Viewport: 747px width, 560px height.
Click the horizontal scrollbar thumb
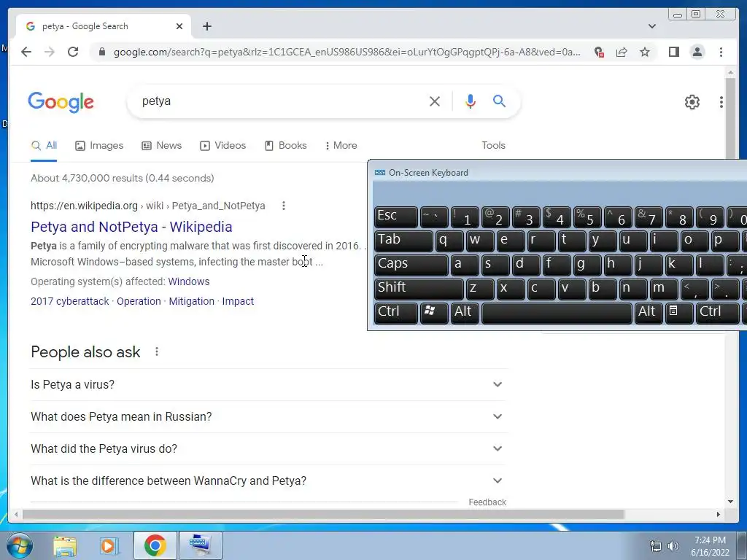coord(323,514)
